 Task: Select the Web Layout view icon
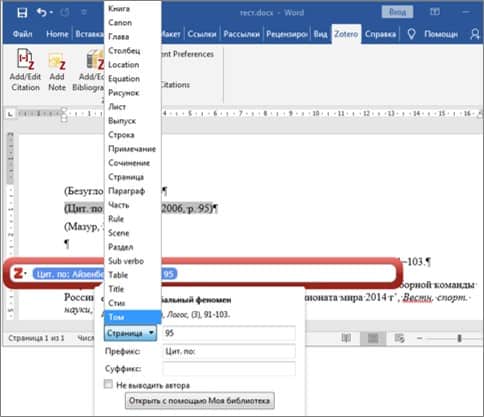coord(399,338)
